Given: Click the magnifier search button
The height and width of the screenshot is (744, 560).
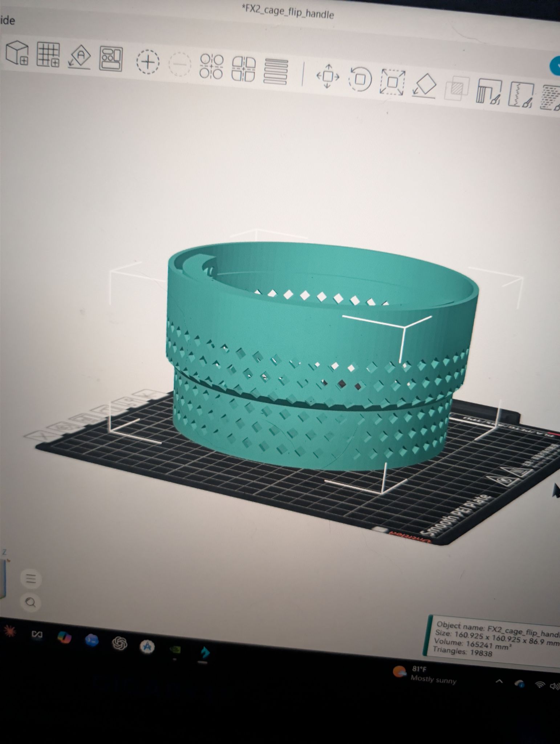Looking at the screenshot, I should tap(31, 603).
